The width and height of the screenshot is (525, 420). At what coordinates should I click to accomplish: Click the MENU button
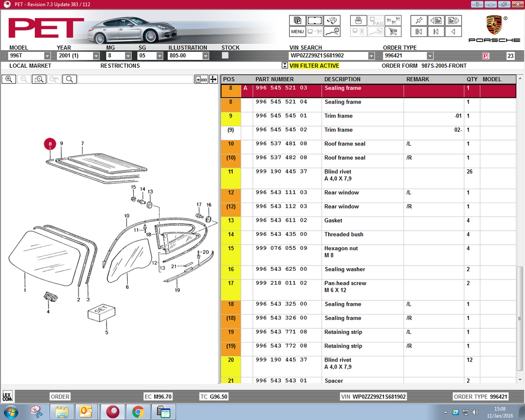(297, 31)
